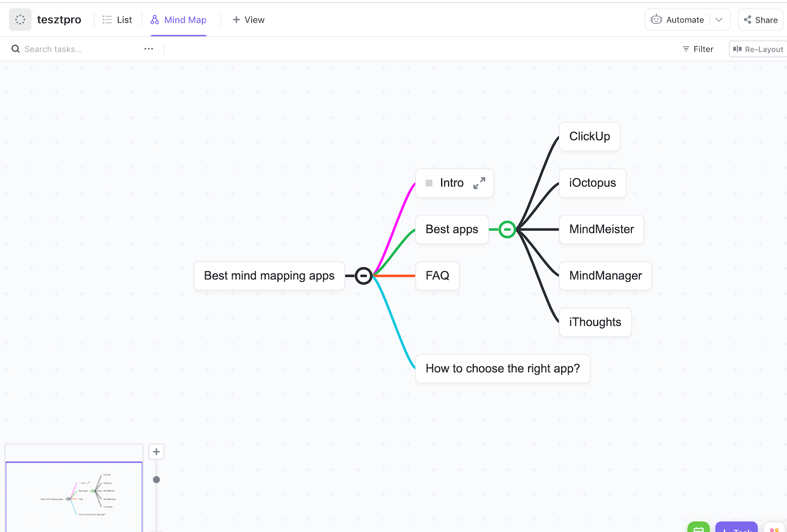Click the search magnifier icon
The height and width of the screenshot is (532, 787).
[x=15, y=49]
